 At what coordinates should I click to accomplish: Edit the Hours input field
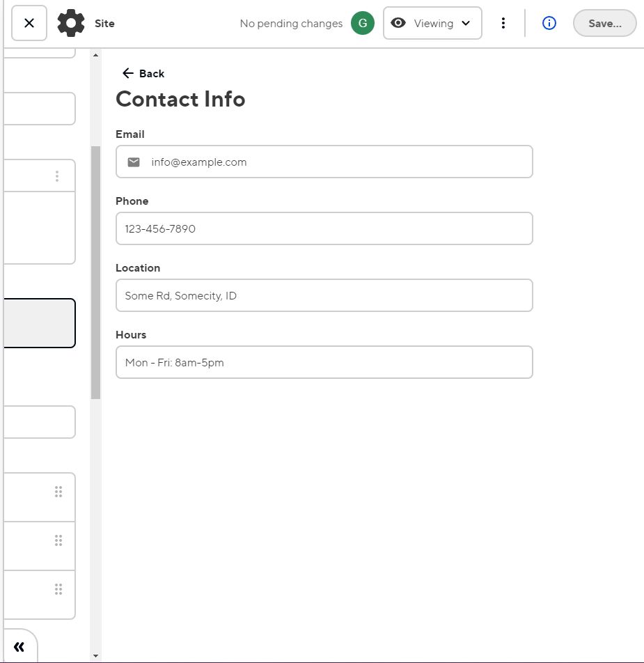pos(324,362)
